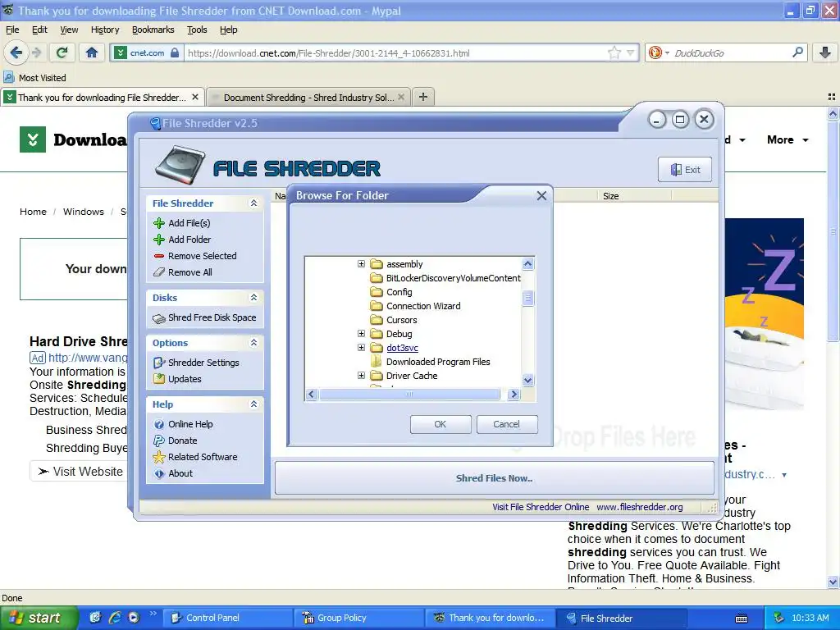
Task: Open the browser File menu
Action: point(12,30)
